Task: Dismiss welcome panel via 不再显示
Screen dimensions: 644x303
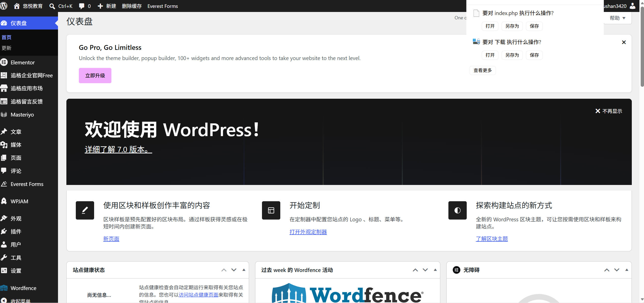Action: point(609,111)
